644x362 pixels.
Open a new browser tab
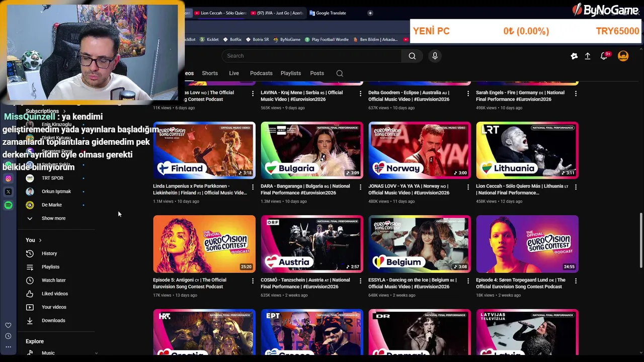(370, 13)
